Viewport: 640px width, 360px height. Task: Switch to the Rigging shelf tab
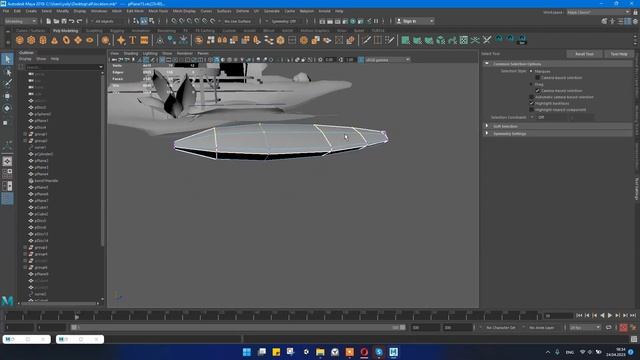117,31
